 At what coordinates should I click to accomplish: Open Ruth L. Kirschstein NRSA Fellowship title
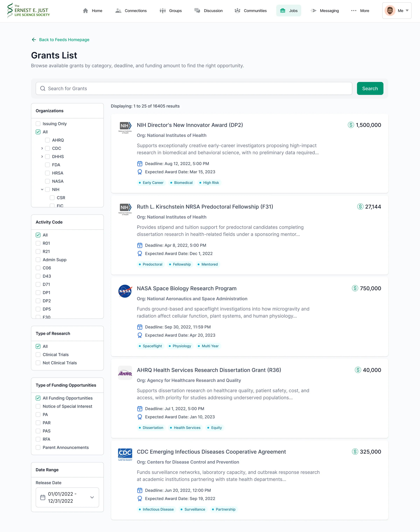[x=205, y=207]
